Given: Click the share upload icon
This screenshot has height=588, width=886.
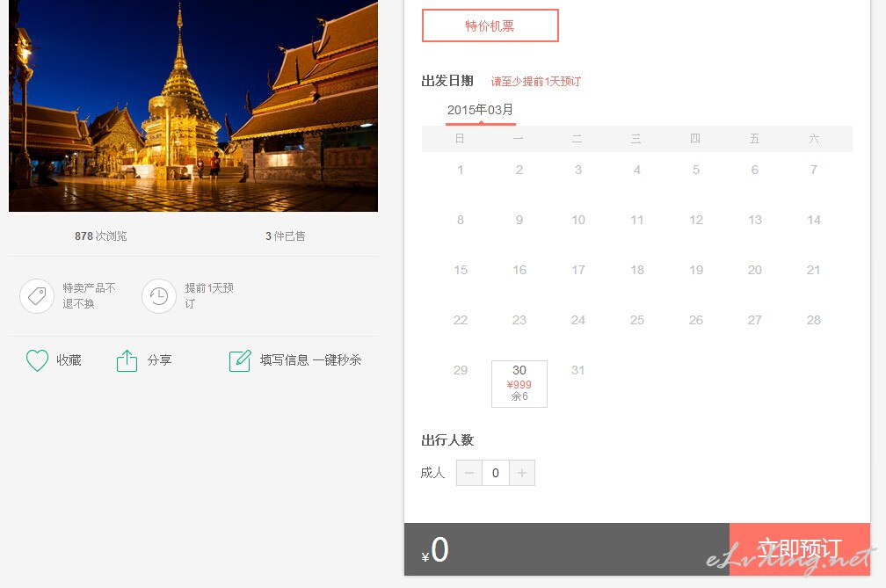Looking at the screenshot, I should [x=127, y=360].
